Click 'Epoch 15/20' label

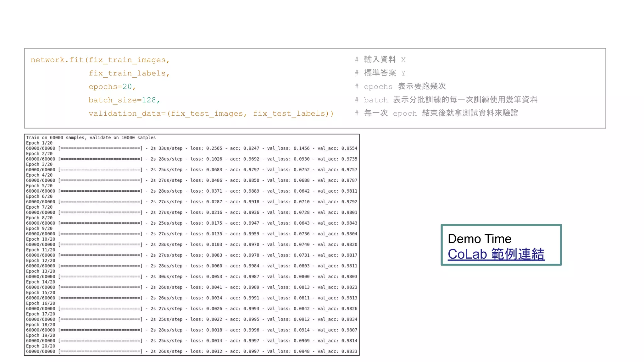click(x=41, y=293)
